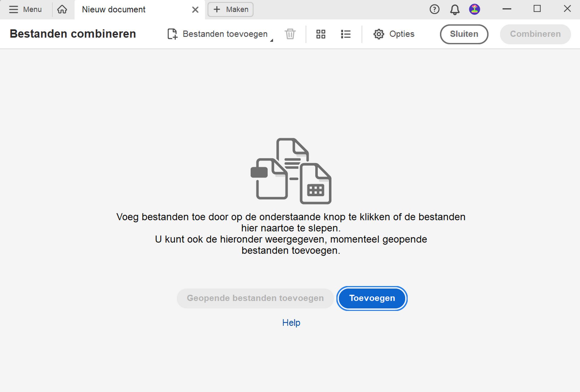Click the Sluiten button
The image size is (580, 392).
[x=464, y=34]
